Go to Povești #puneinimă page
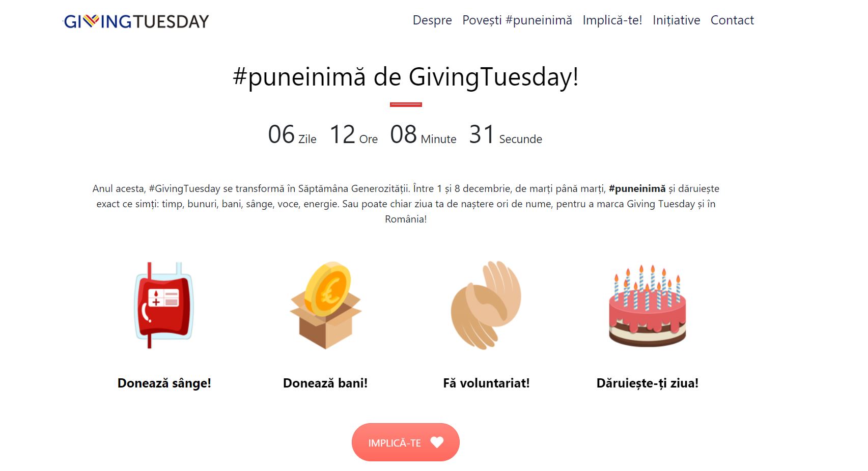Viewport: 868px width, 471px height. point(517,20)
